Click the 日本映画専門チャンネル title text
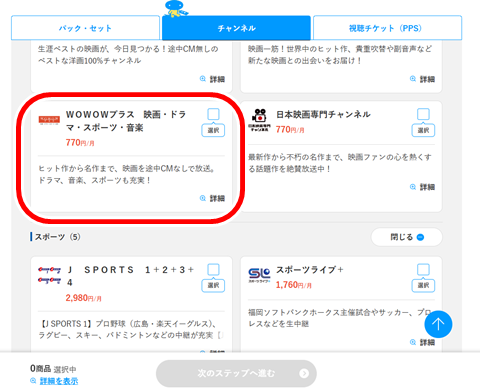Viewport: 480px width, 391px height. coord(323,114)
